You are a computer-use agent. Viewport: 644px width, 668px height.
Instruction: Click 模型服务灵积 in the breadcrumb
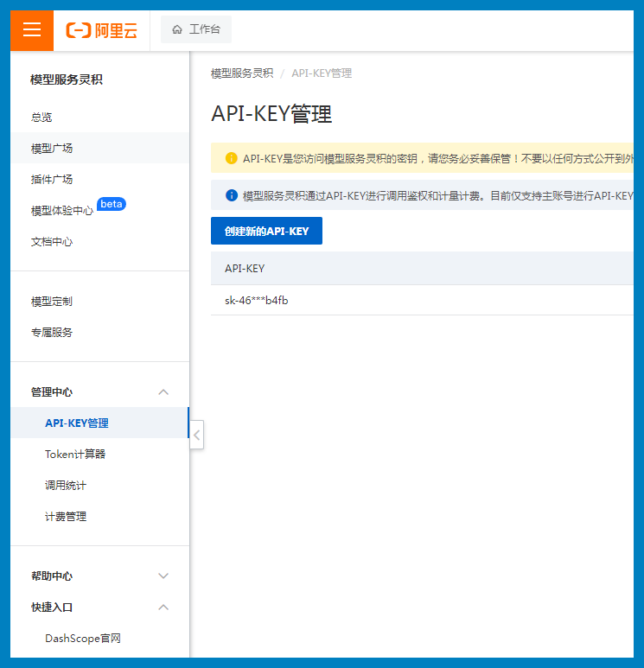pyautogui.click(x=242, y=73)
